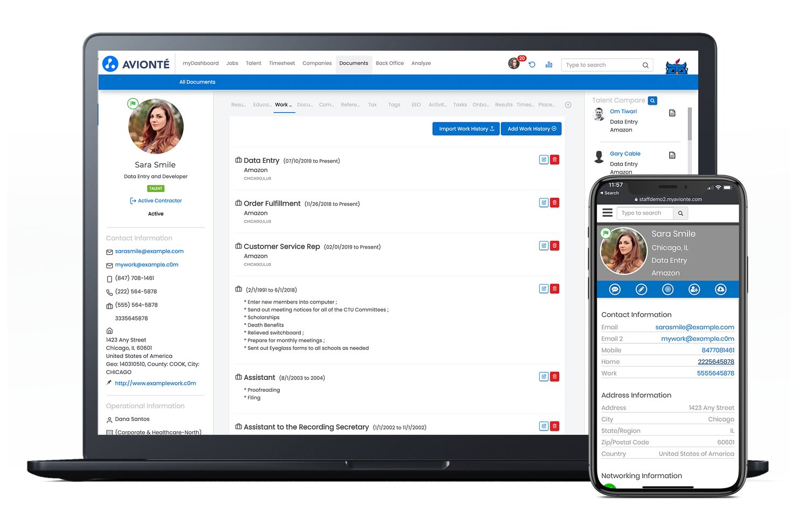Tap the add person icon on phone
Image resolution: width=798 pixels, height=532 pixels.
(694, 289)
